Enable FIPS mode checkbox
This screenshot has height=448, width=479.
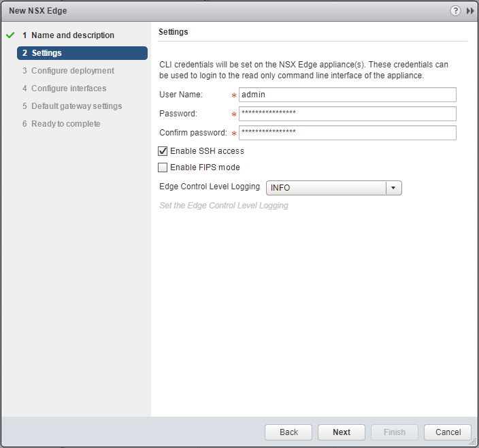coord(163,167)
